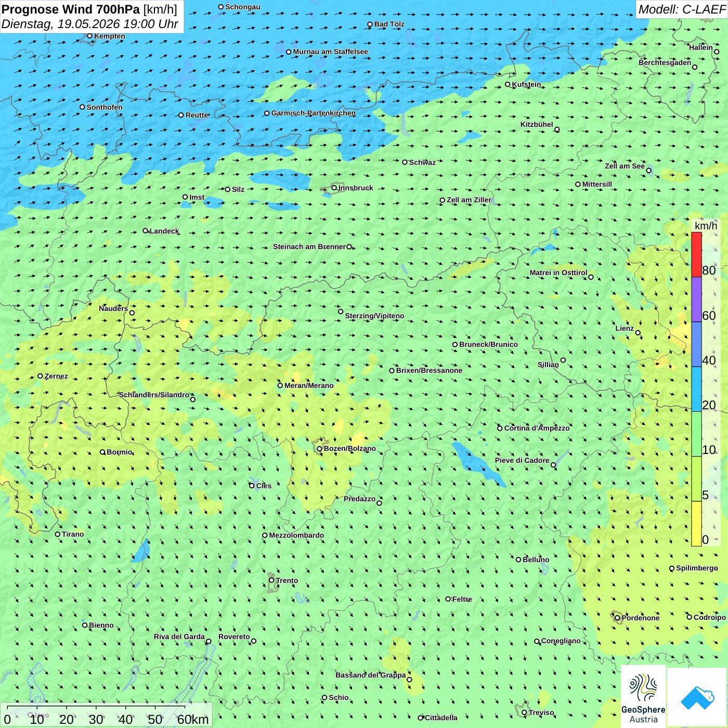728x728 pixels.
Task: Click the Cortina d'Ampezzo marker
Action: 500,428
